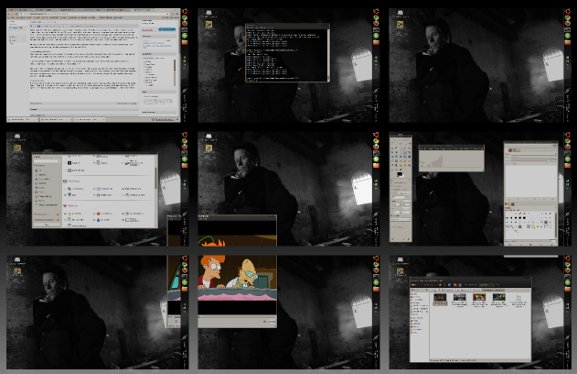The image size is (577, 374).
Task: Select the small GIMP image window beside toolbox
Action: [452, 158]
